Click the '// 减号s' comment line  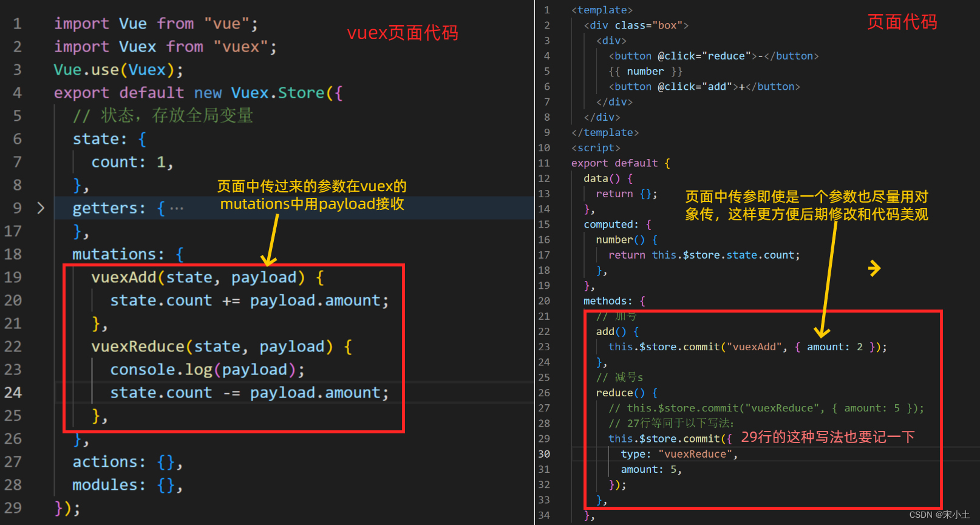[x=619, y=378]
